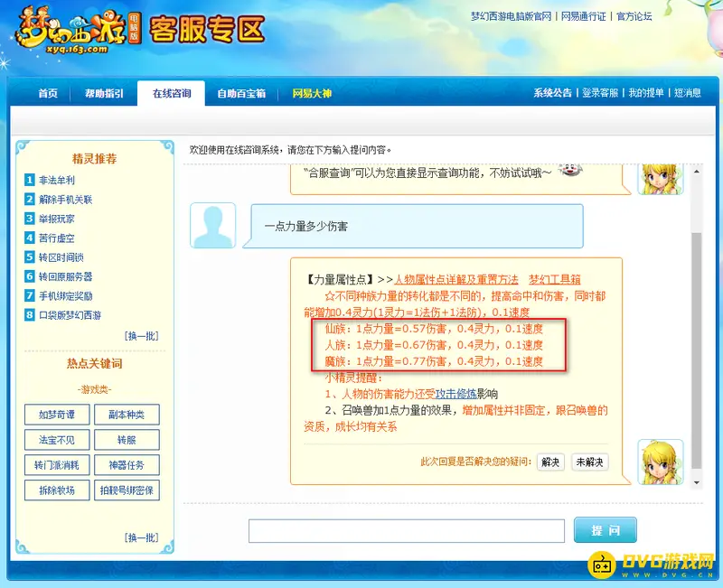The image size is (723, 588).
Task: Click the sprite avatar beside the 合服查询 message
Action: tap(661, 179)
